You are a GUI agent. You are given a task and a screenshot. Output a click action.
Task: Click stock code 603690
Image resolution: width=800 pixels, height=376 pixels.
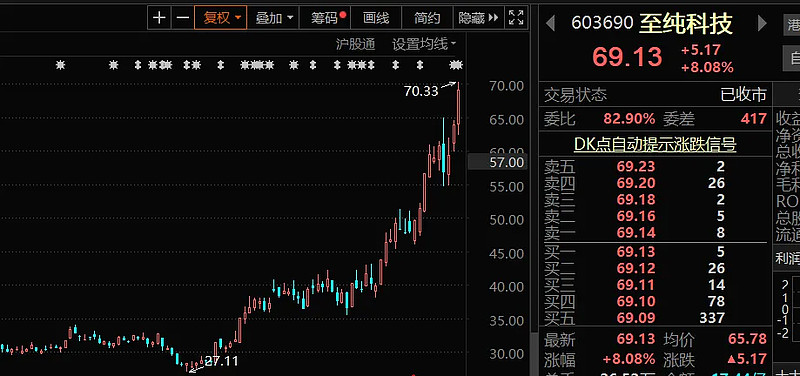click(603, 23)
